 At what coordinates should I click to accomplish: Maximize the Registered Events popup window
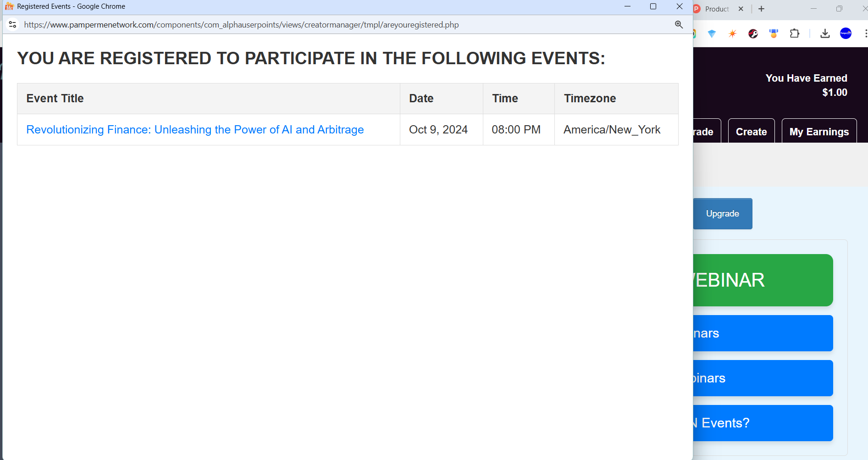[653, 6]
